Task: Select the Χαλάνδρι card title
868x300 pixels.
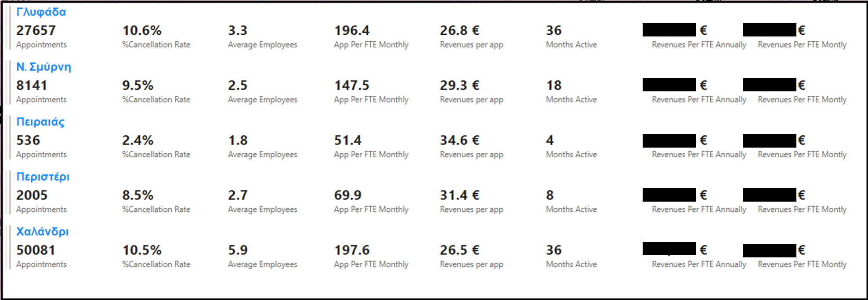Action: (42, 232)
